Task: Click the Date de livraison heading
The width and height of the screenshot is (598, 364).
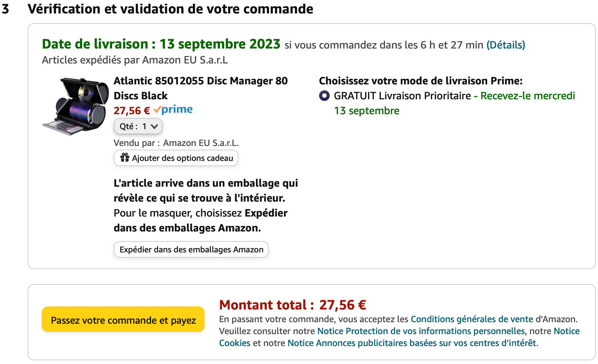Action: click(x=161, y=44)
